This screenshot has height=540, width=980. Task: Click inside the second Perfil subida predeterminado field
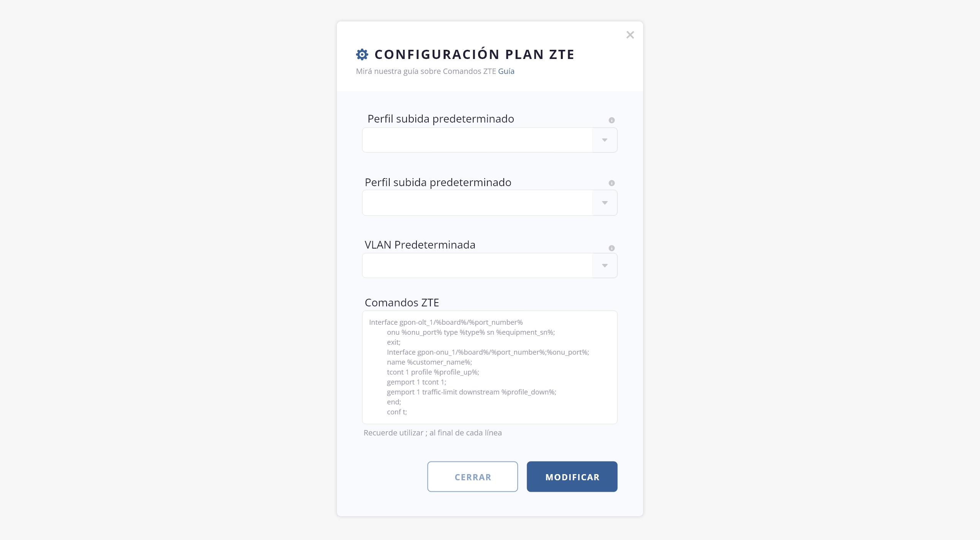coord(477,203)
